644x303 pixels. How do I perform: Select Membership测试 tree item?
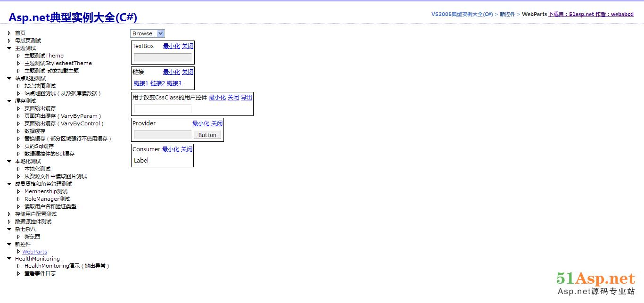point(46,191)
